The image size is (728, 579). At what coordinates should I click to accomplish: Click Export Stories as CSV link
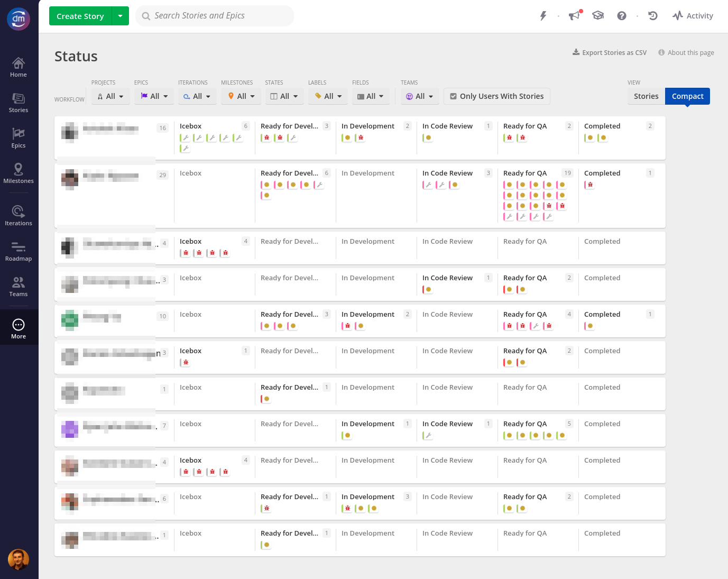point(610,52)
